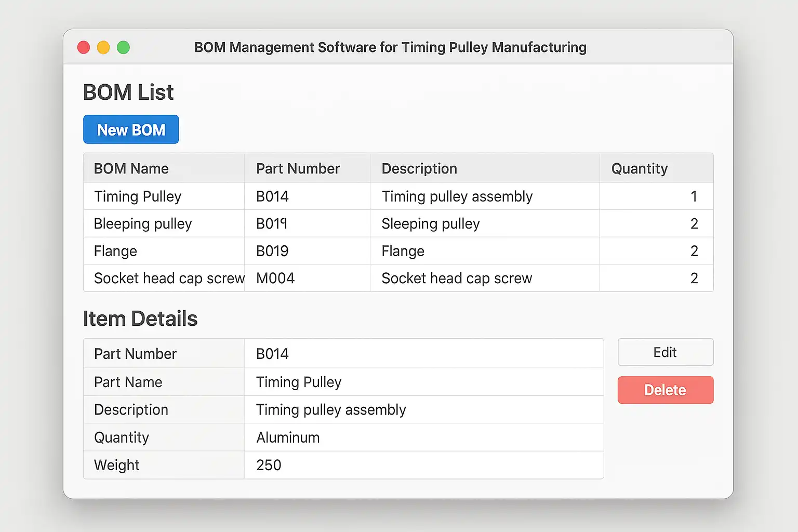Sort table by Quantity column header
This screenshot has width=798, height=532.
pos(639,168)
